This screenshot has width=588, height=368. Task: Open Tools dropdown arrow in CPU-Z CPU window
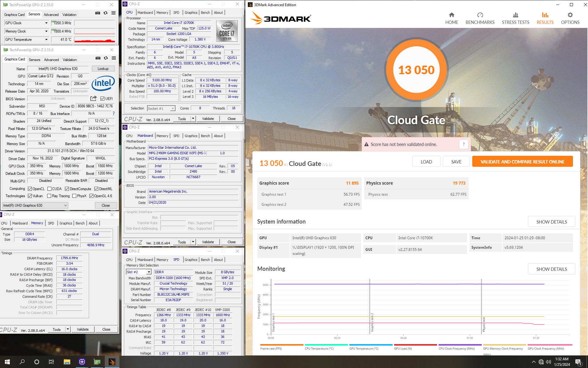tap(193, 119)
